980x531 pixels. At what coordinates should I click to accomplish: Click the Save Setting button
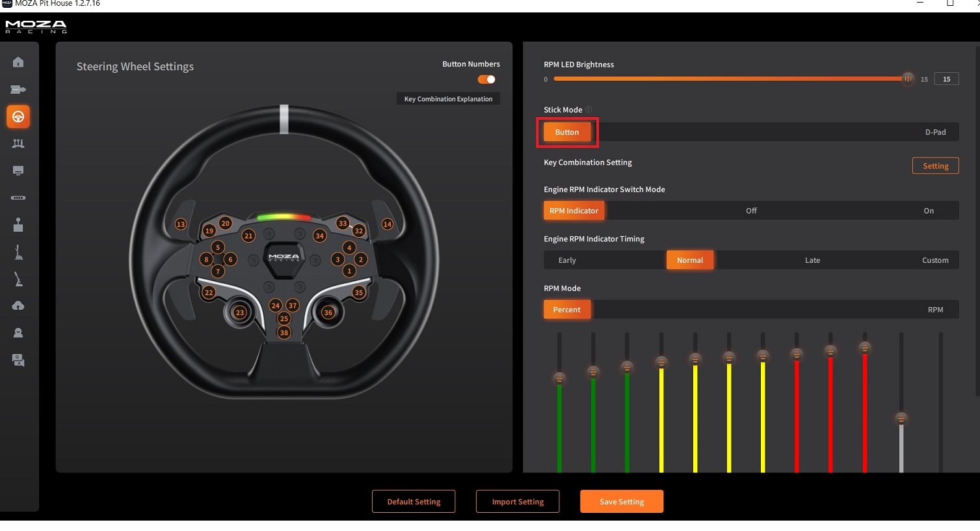622,502
